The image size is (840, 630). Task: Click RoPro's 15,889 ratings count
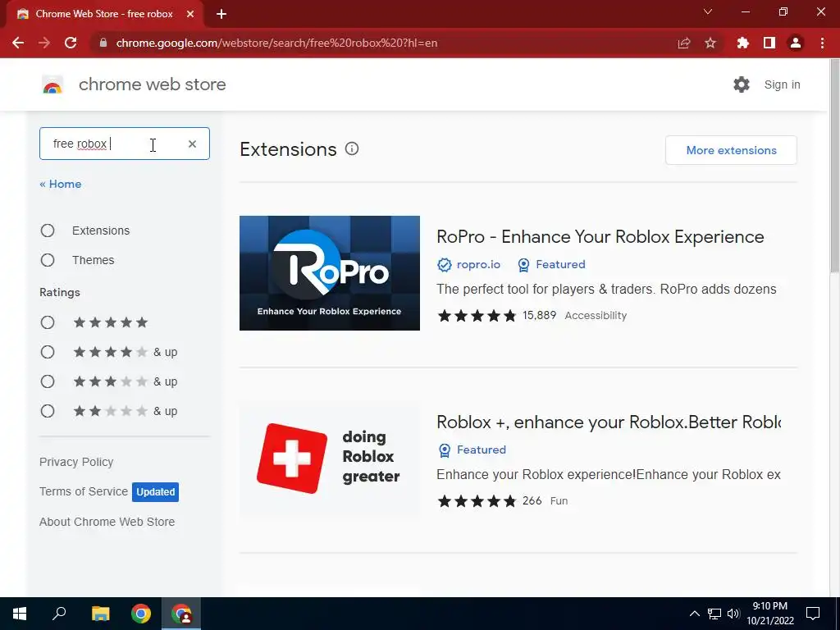[539, 315]
